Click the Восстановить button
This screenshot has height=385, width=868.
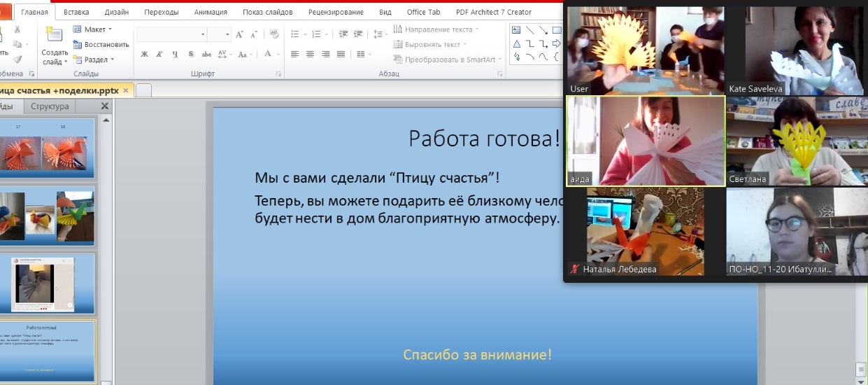coord(101,45)
